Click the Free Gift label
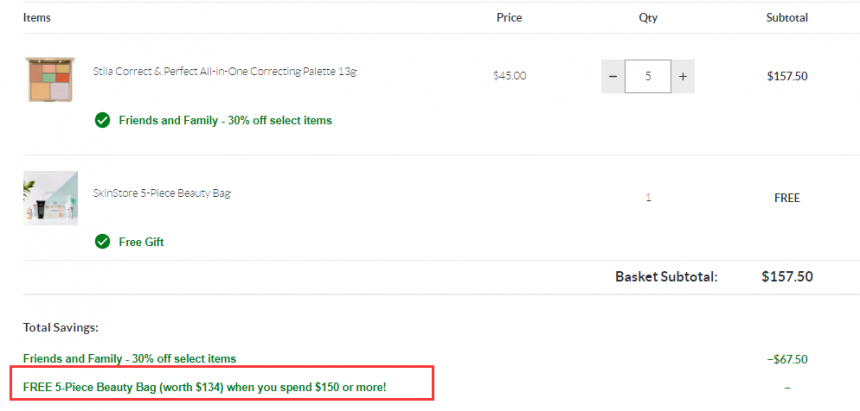 pyautogui.click(x=142, y=242)
